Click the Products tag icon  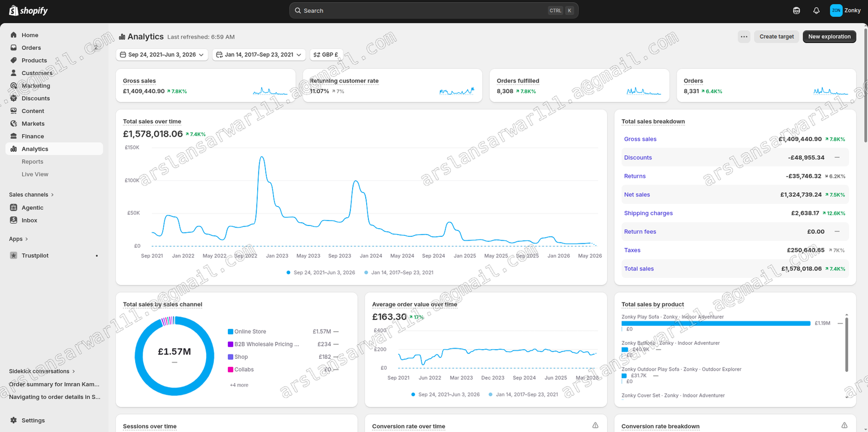pyautogui.click(x=14, y=60)
